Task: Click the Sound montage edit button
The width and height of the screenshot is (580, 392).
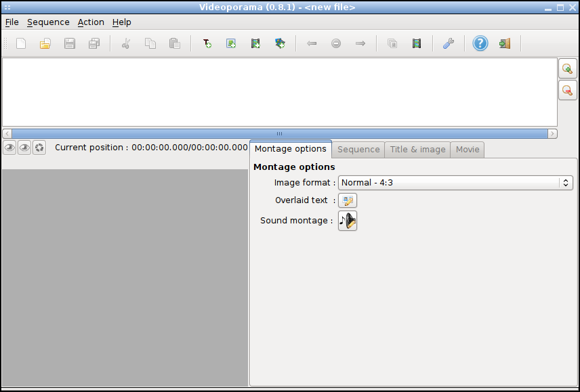Action: pyautogui.click(x=348, y=221)
